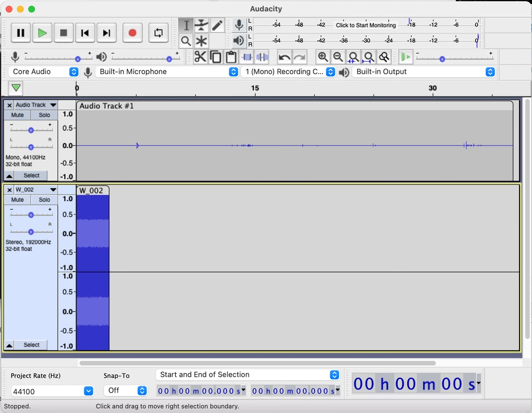Image resolution: width=532 pixels, height=413 pixels.
Task: Click Fit project to width icon
Action: pos(368,57)
